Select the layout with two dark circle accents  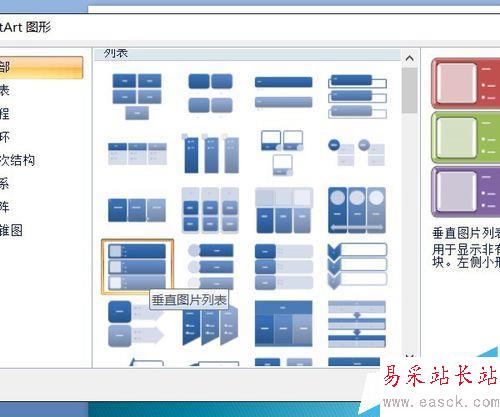pos(357,153)
